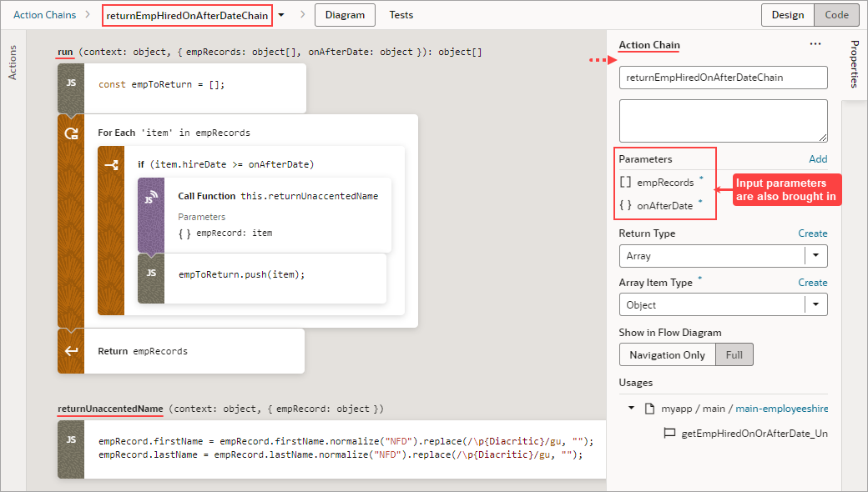Switch to Design mode
This screenshot has height=492, width=868.
click(787, 14)
